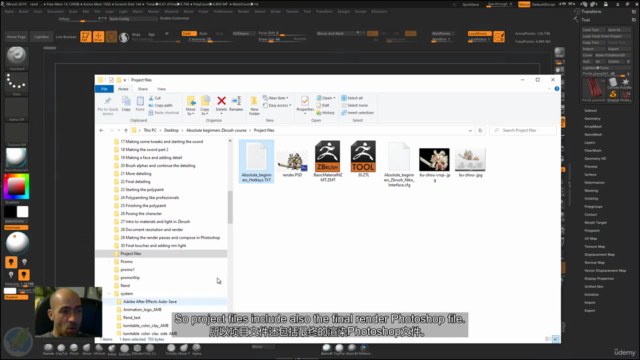The height and width of the screenshot is (360, 640).
Task: Click Copy path in the ribbon
Action: (160, 105)
